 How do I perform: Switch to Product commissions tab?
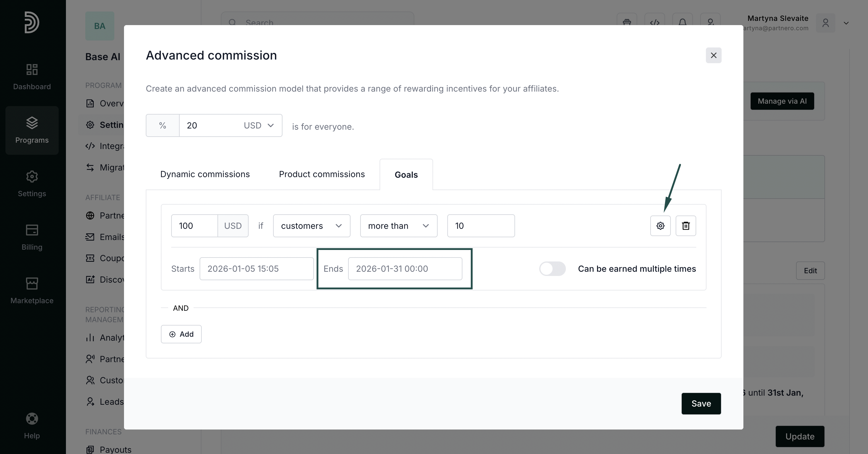[x=321, y=174]
